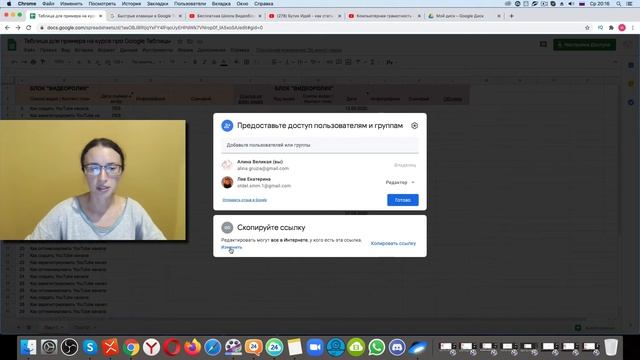640x360 pixels.
Task: Close the Таблица для примера tab
Action: (x=100, y=16)
